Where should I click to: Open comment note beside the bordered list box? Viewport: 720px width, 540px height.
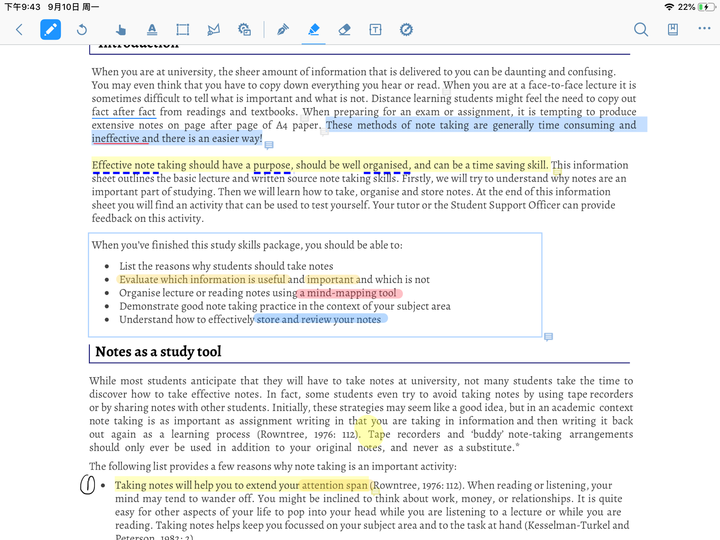[x=548, y=337]
